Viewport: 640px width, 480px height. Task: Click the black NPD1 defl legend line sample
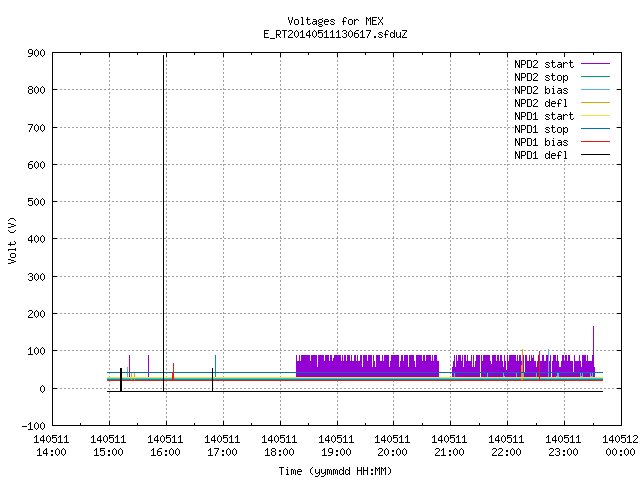pyautogui.click(x=595, y=155)
